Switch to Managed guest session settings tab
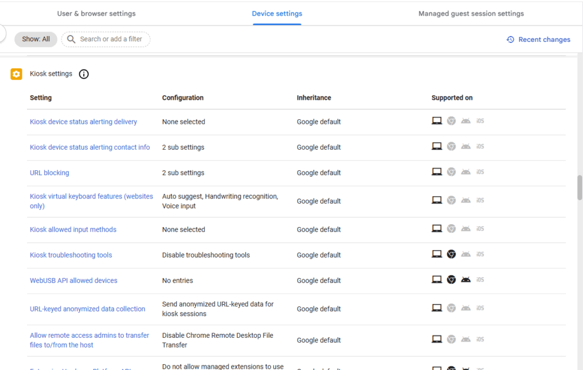Viewport: 588px width, 370px height. coord(471,14)
